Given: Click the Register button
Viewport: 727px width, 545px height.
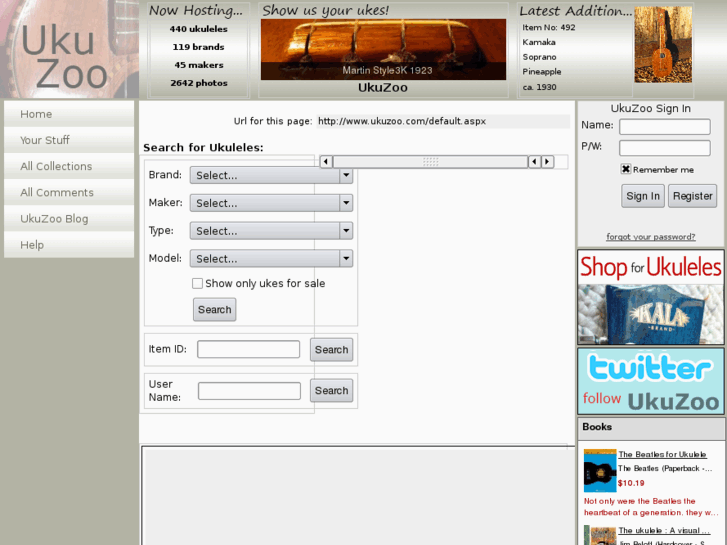Looking at the screenshot, I should coord(693,196).
